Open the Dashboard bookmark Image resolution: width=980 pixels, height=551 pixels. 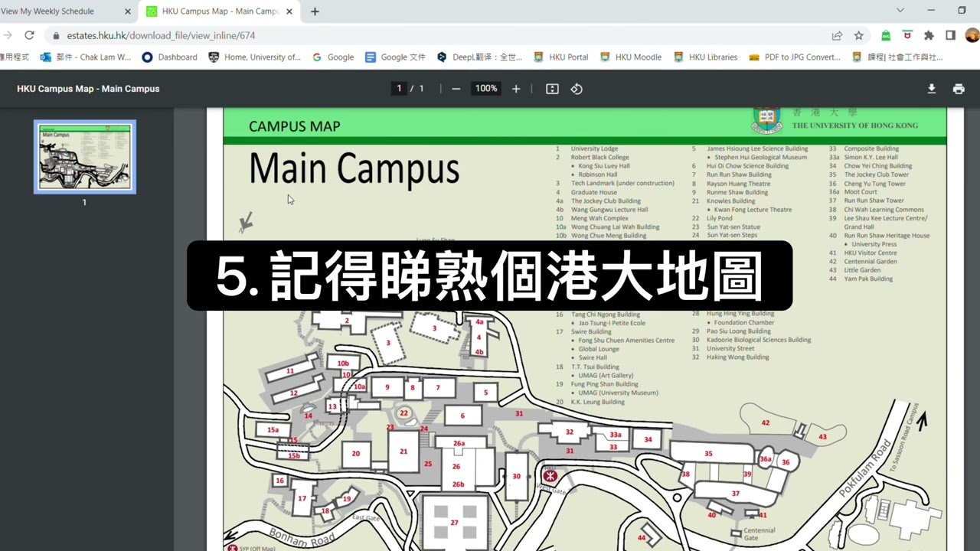(x=170, y=57)
